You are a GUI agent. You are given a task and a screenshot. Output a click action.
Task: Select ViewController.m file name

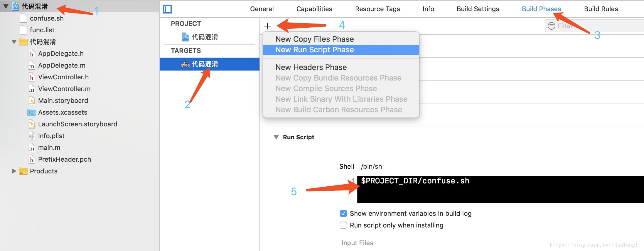pos(64,89)
